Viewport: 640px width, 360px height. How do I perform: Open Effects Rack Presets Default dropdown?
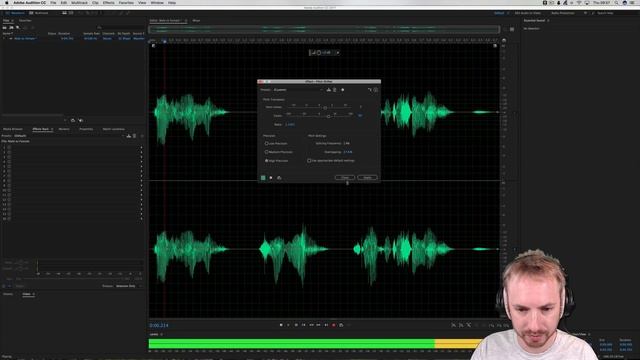68,136
